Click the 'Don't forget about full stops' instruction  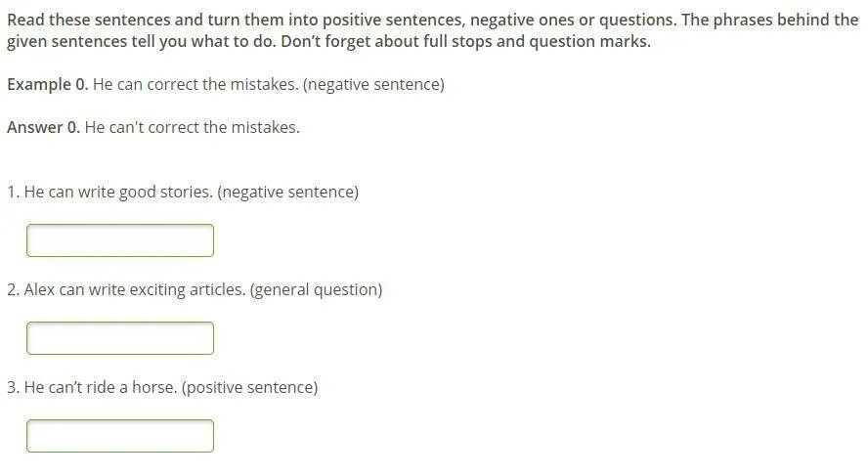point(466,41)
